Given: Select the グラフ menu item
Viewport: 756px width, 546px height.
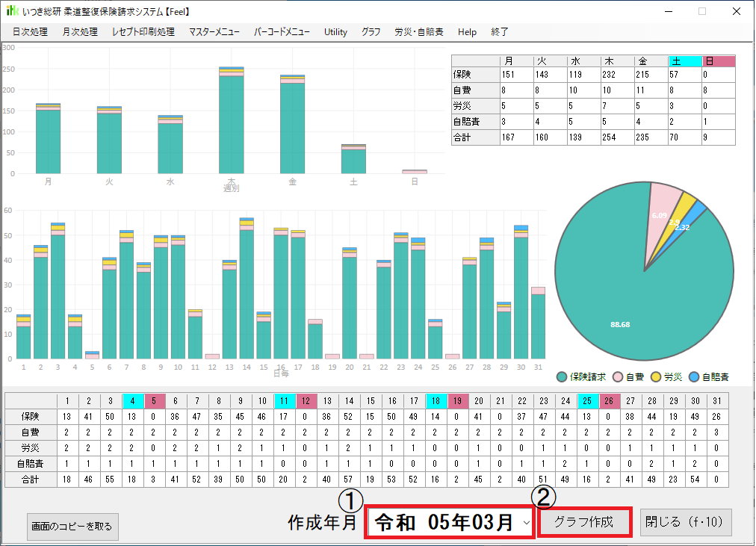Looking at the screenshot, I should [x=371, y=32].
